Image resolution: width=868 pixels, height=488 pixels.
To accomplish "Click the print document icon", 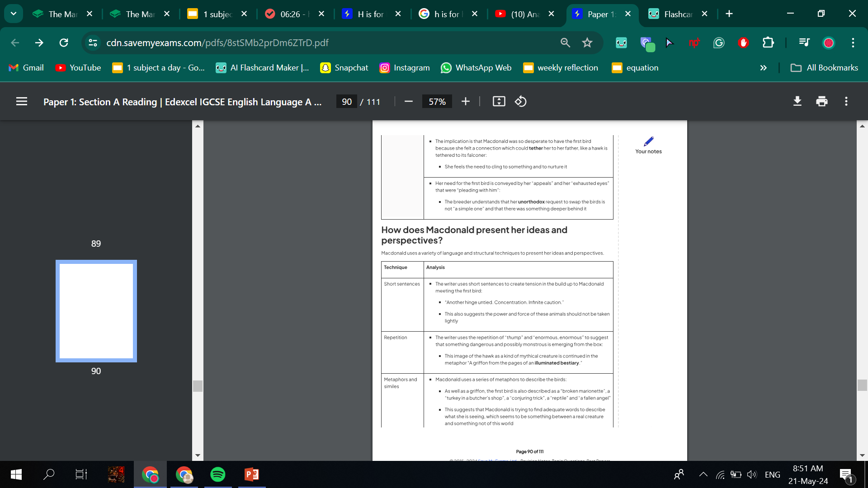I will [821, 102].
